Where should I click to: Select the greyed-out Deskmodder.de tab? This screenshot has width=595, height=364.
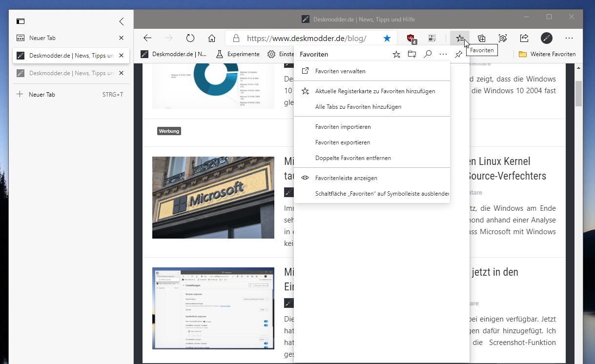[71, 73]
